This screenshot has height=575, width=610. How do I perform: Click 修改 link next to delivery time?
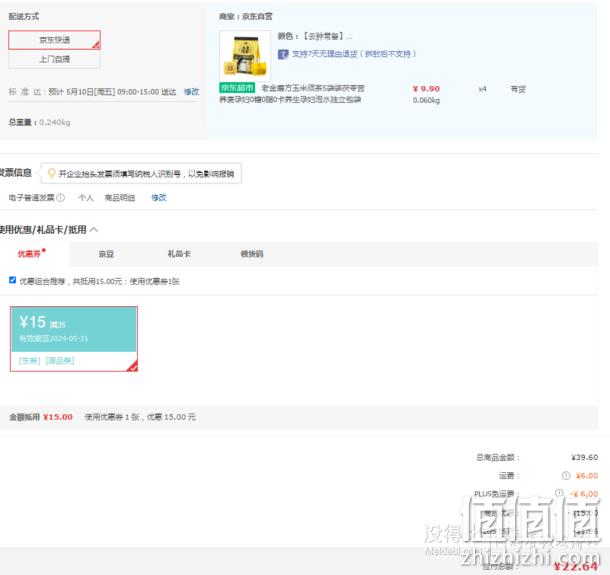pos(191,92)
